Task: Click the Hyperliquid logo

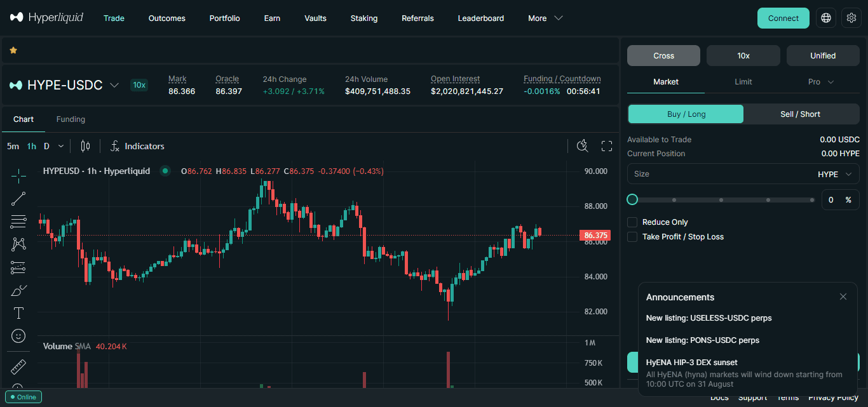Action: (x=46, y=18)
